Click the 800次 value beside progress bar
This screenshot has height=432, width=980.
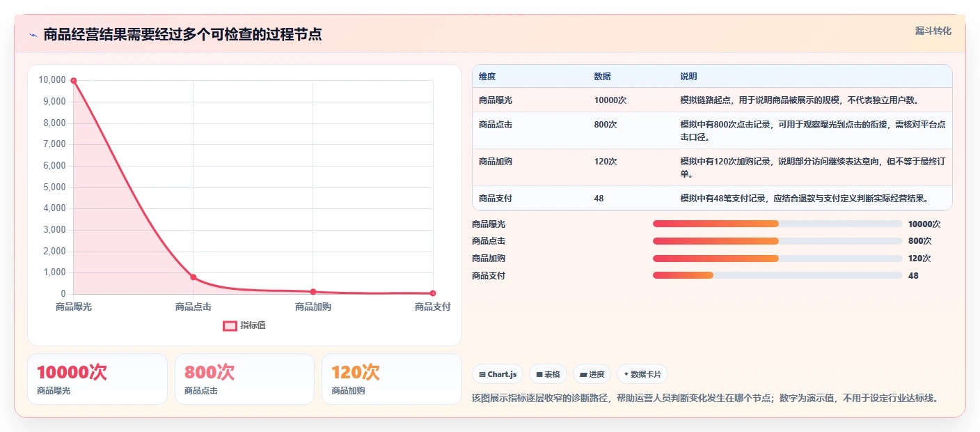(919, 241)
